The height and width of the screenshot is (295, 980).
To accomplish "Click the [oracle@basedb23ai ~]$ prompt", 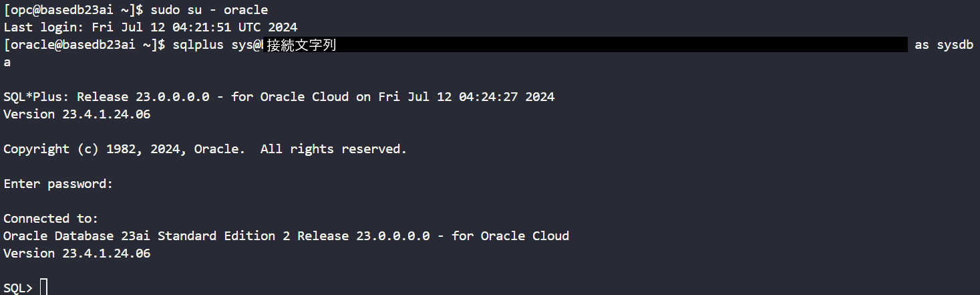I will pos(84,45).
